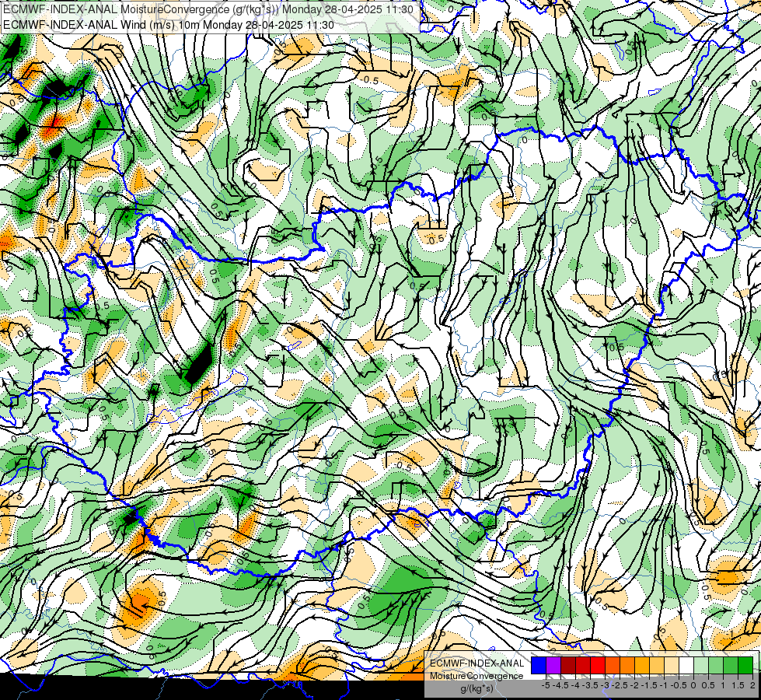The width and height of the screenshot is (761, 700).
Task: Click the darkest green swatch between 1.5 and 2
Action: pyautogui.click(x=745, y=665)
